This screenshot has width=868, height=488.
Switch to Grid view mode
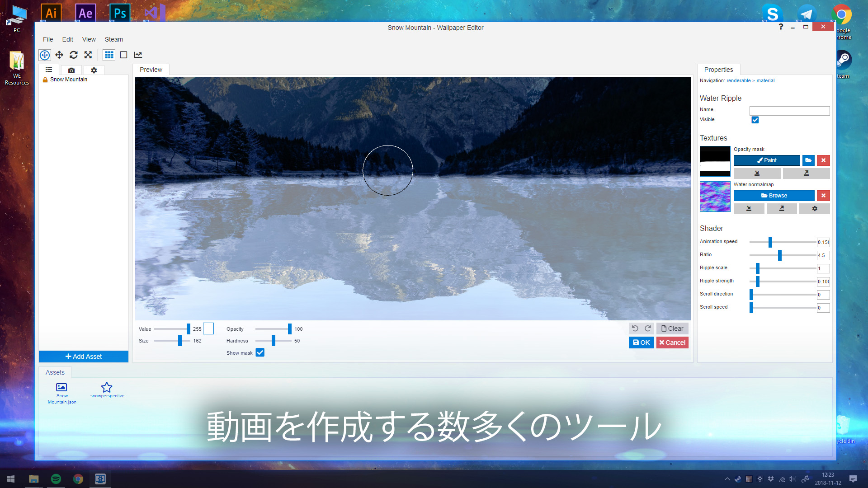109,55
